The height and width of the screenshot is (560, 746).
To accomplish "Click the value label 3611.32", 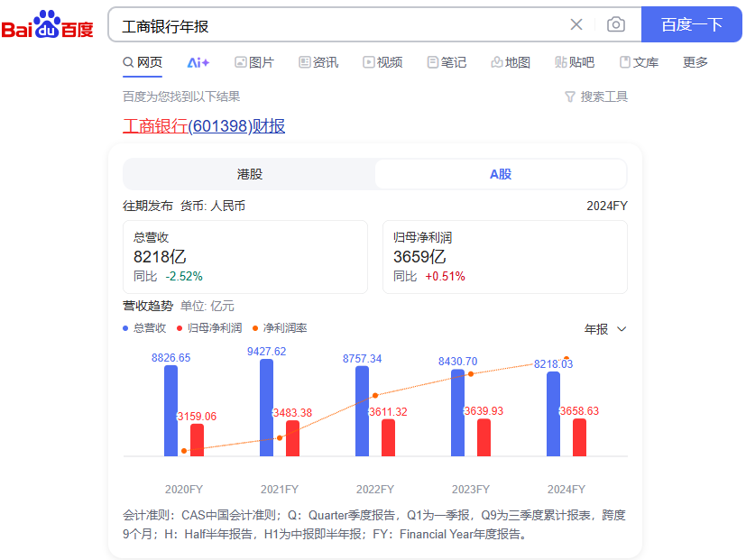I will (x=388, y=412).
